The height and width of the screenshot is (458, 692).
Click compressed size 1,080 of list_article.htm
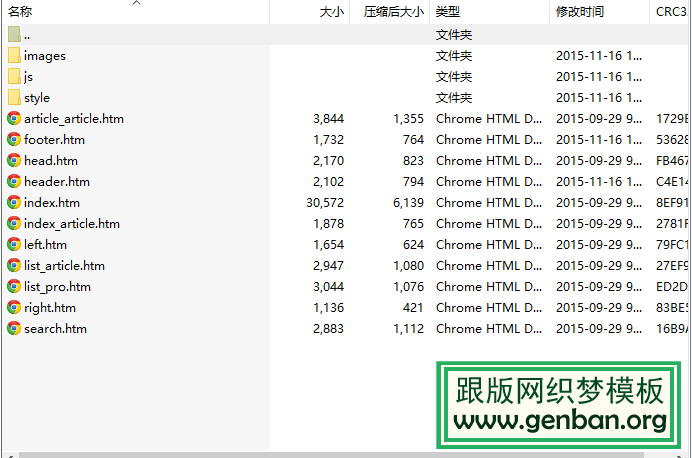coord(408,266)
